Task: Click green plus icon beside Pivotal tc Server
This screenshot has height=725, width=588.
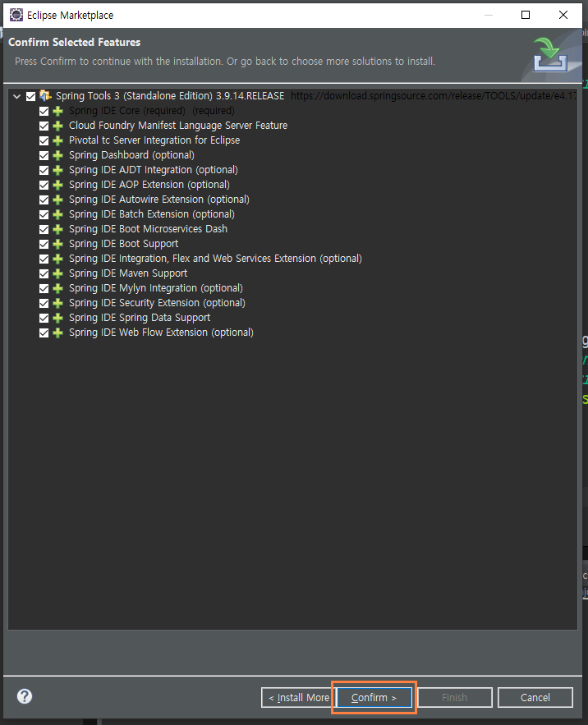Action: (x=57, y=140)
